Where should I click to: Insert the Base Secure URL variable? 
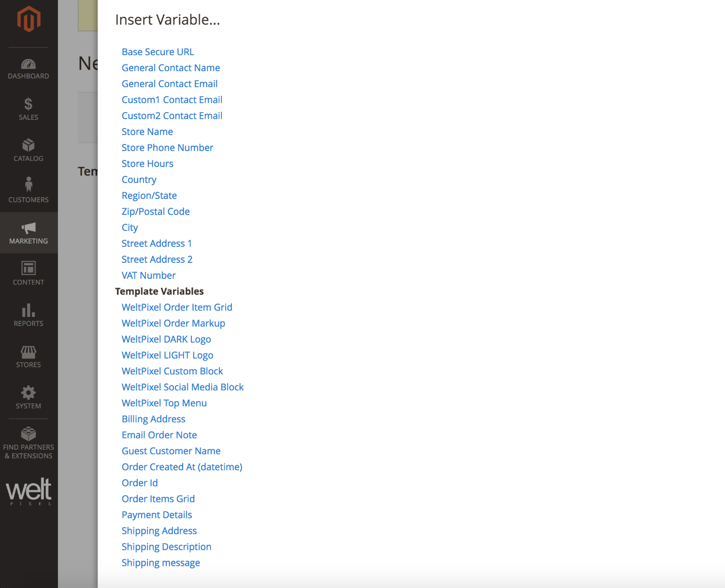pyautogui.click(x=158, y=52)
